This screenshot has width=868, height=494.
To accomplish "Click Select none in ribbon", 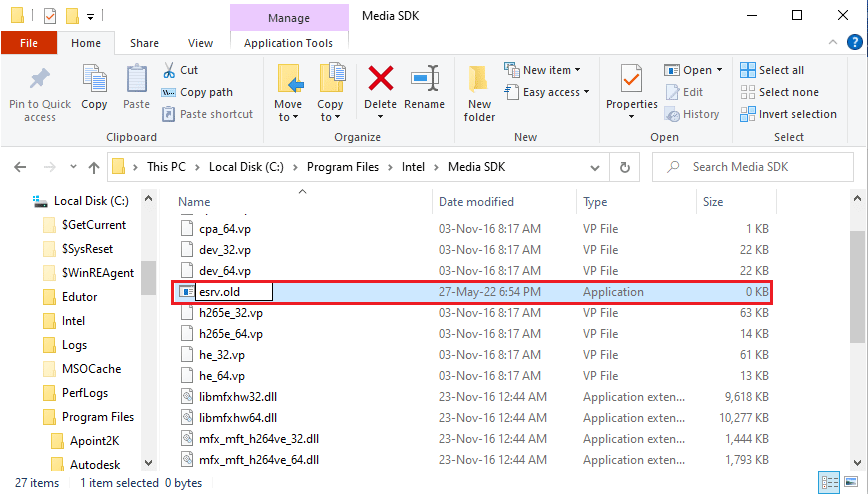I will [x=779, y=92].
